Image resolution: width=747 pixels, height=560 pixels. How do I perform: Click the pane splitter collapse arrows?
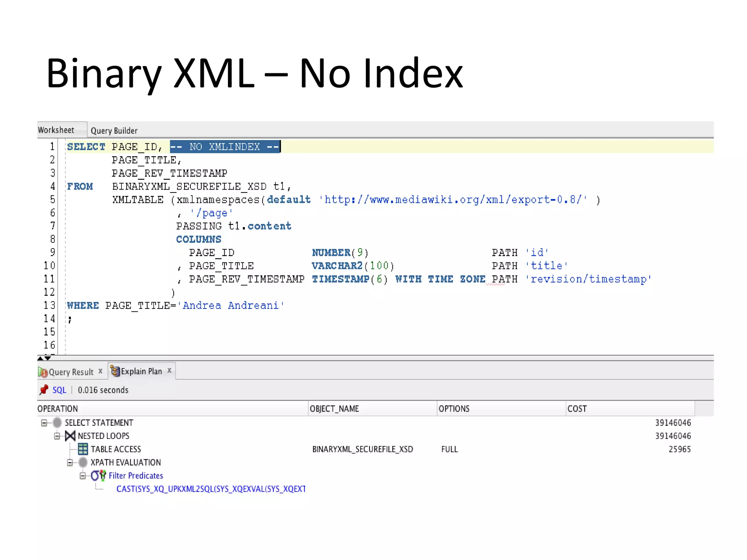click(x=44, y=358)
